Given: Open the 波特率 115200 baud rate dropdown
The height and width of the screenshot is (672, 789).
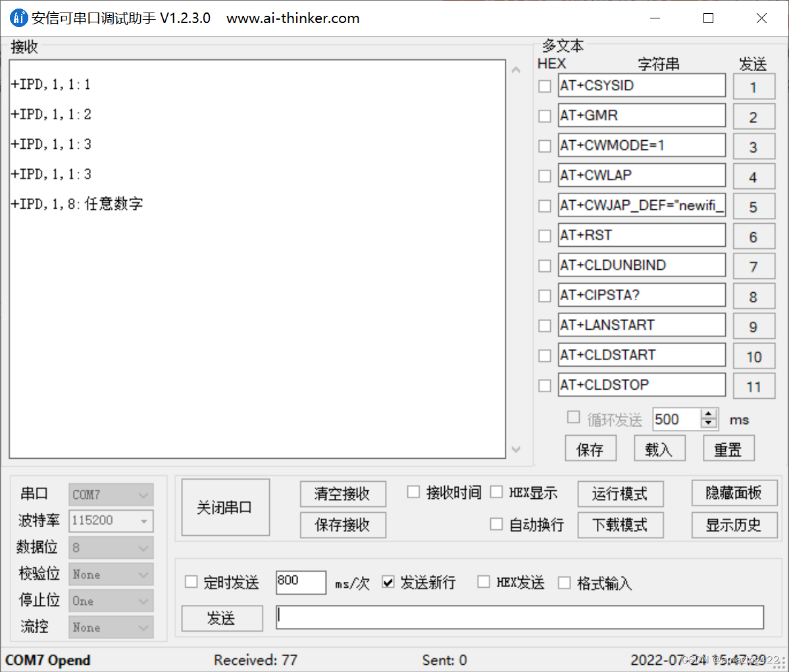Looking at the screenshot, I should point(111,521).
